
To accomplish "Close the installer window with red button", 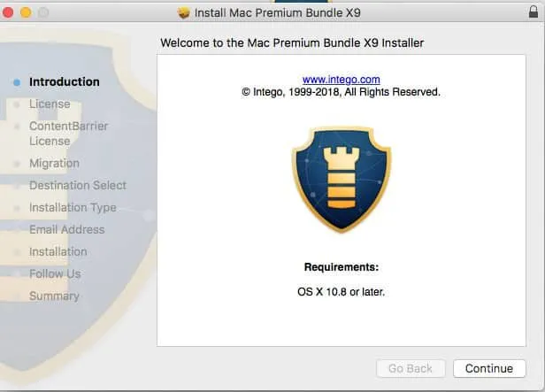I will (x=8, y=12).
